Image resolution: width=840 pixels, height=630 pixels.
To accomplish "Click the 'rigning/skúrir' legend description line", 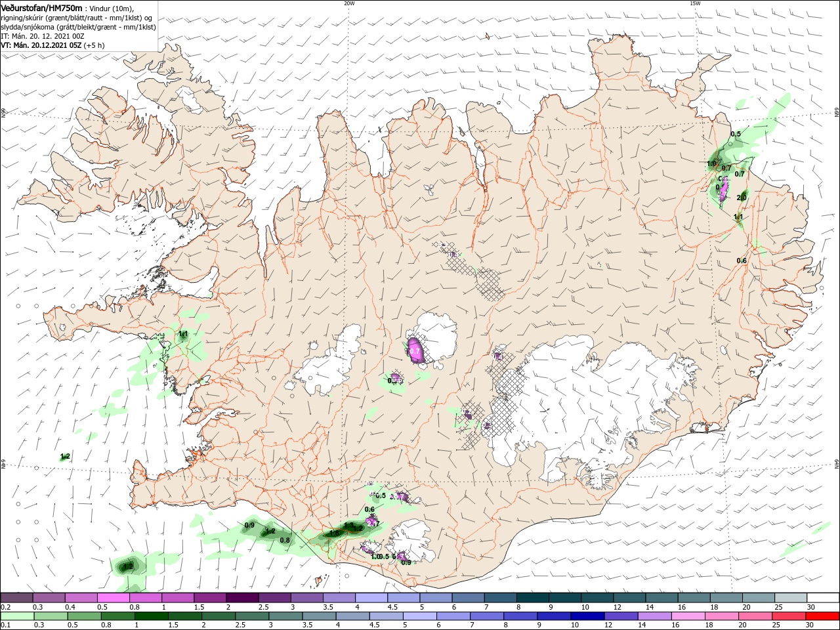I will [77, 18].
